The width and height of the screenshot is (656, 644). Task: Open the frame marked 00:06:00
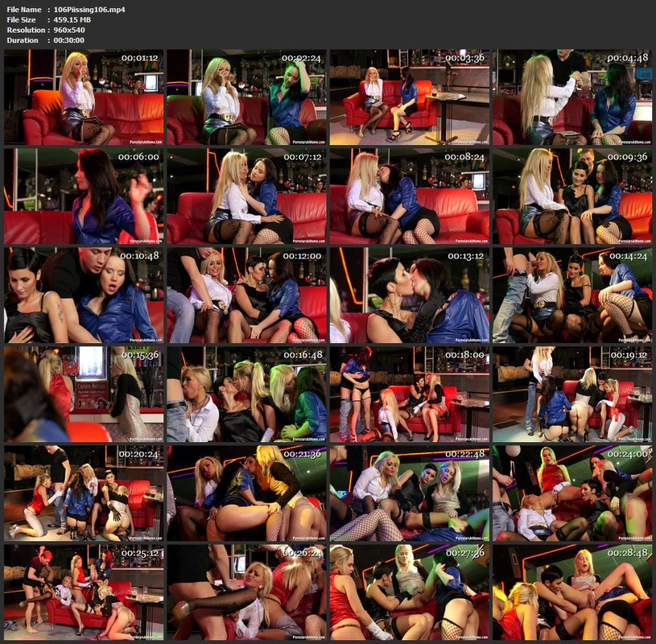84,196
